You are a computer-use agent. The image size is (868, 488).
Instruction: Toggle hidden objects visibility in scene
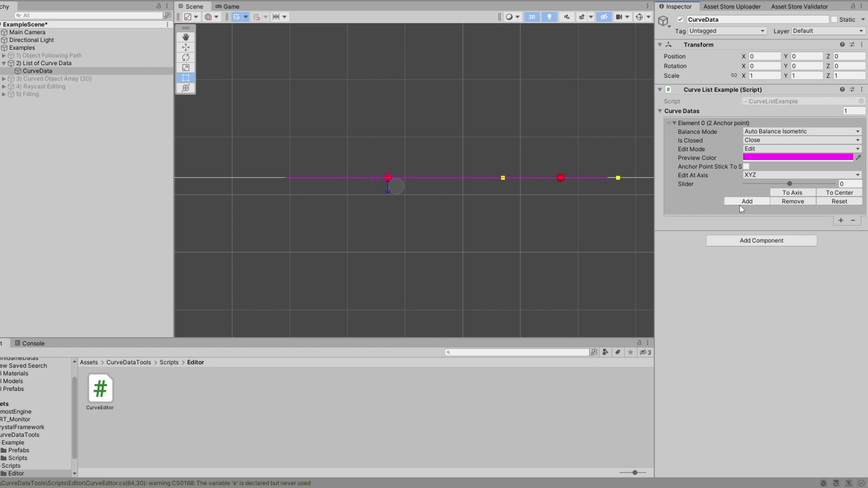point(604,17)
